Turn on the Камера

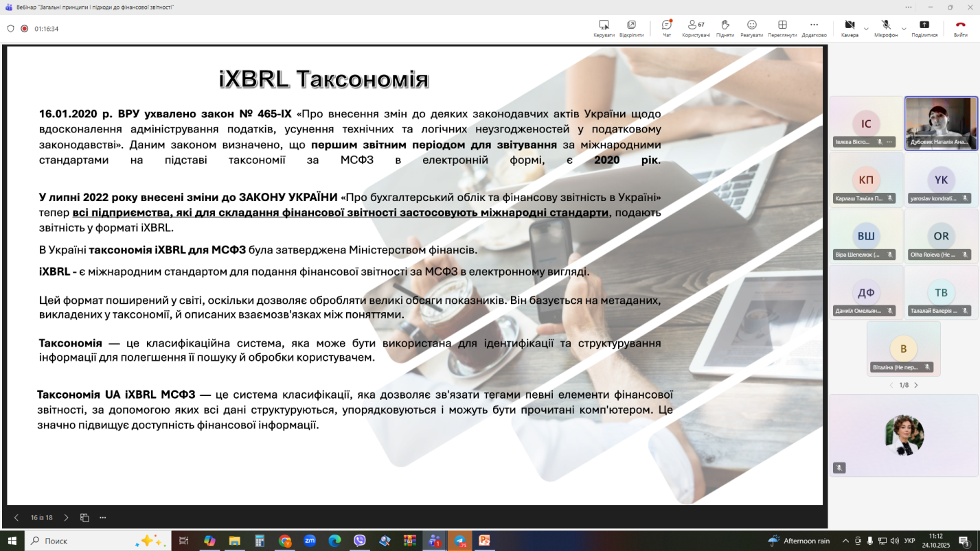pyautogui.click(x=850, y=28)
